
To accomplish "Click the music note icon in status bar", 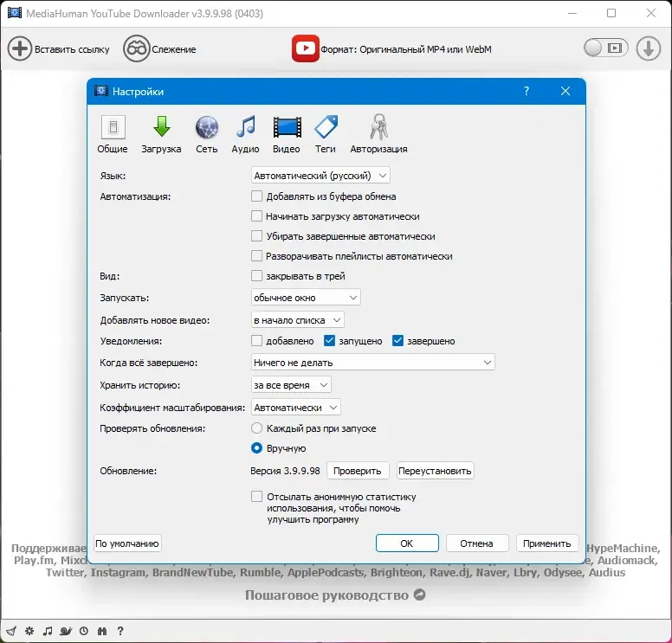I will (x=48, y=631).
